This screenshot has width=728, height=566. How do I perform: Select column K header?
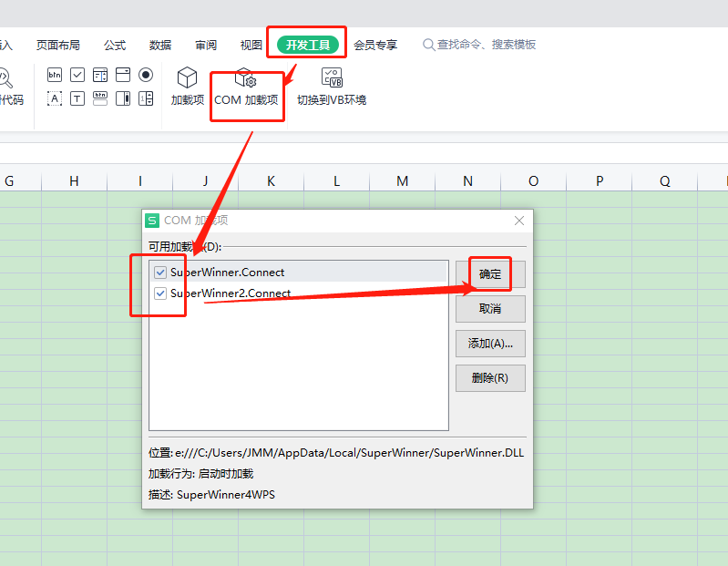point(272,181)
